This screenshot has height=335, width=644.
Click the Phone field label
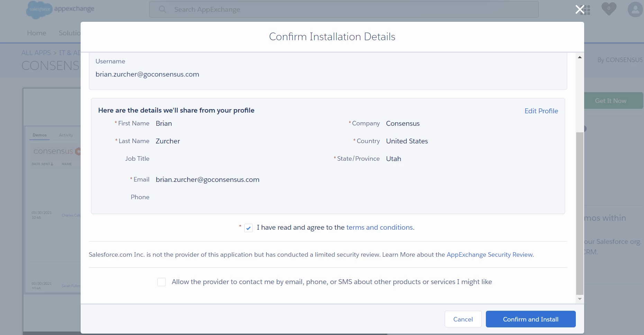coord(140,197)
